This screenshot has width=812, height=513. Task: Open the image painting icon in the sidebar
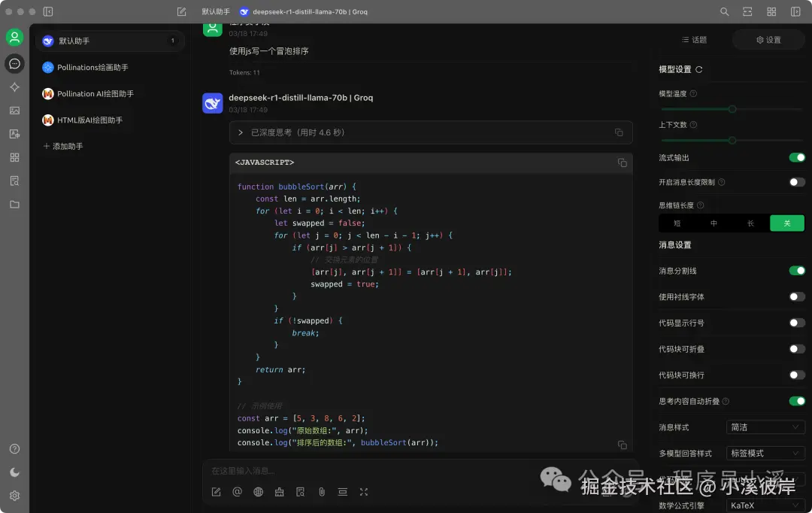[14, 111]
